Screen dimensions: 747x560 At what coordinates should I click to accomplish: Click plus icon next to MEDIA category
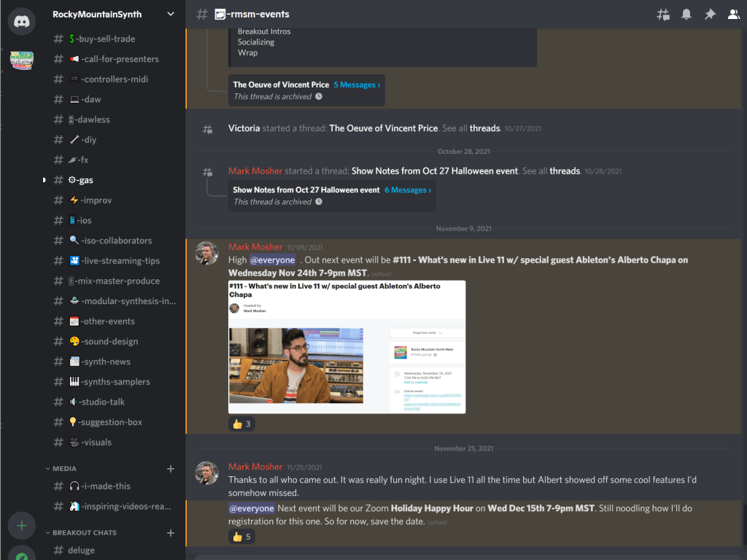tap(171, 469)
